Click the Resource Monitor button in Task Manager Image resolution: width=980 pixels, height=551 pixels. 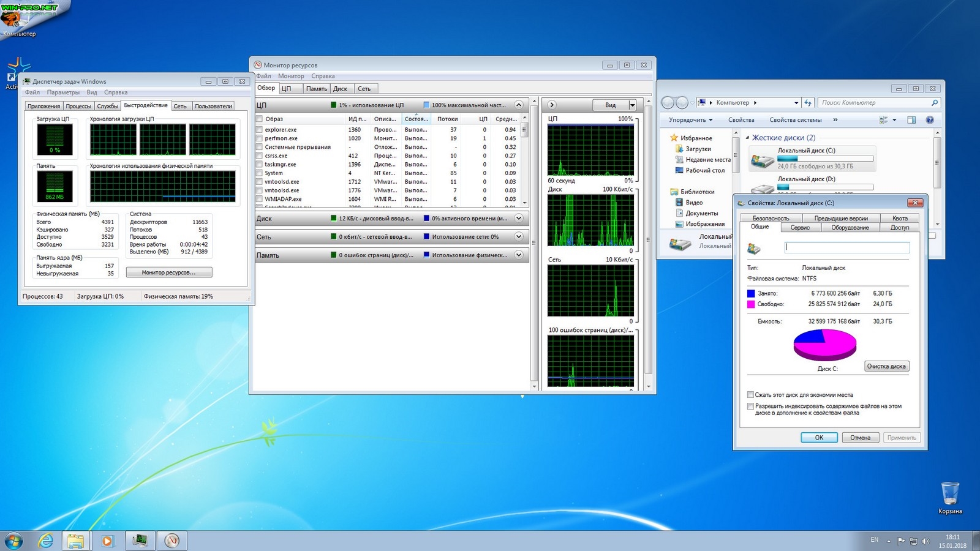coord(169,272)
